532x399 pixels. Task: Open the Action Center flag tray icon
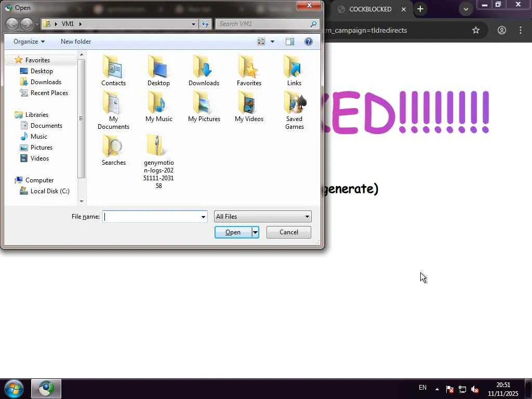(x=450, y=389)
